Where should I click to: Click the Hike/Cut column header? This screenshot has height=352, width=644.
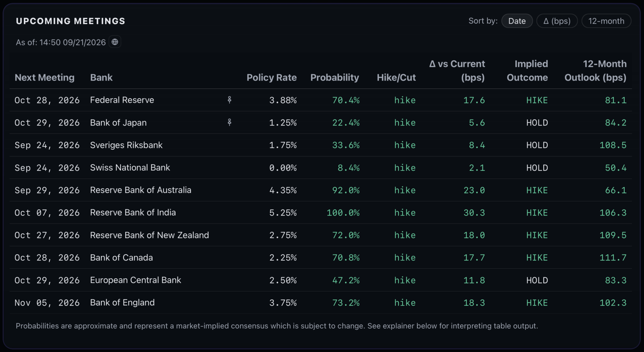pyautogui.click(x=396, y=77)
